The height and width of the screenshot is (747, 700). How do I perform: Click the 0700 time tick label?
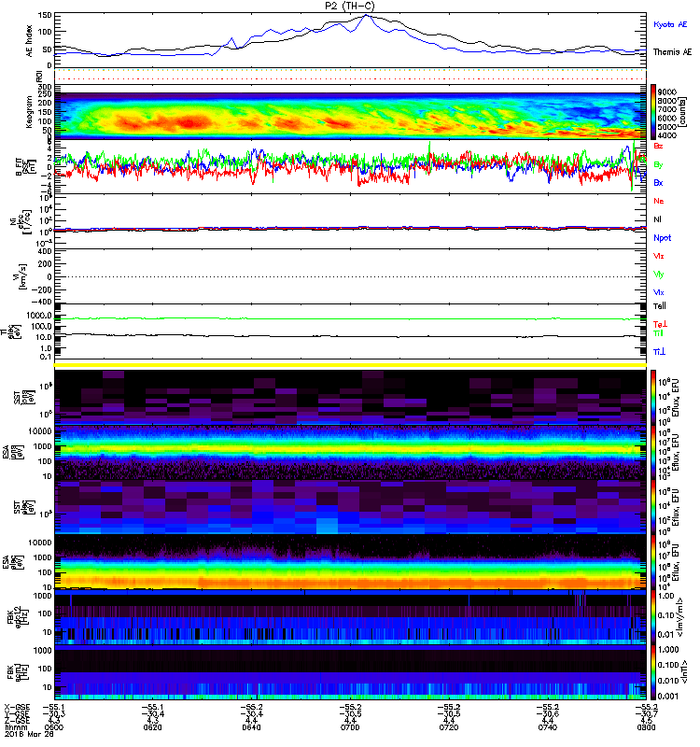click(350, 727)
